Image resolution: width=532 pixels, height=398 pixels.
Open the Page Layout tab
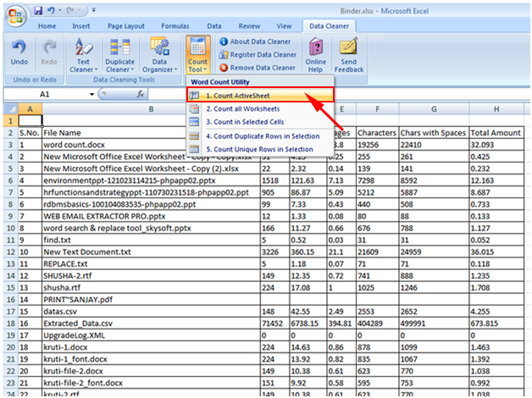click(x=126, y=26)
